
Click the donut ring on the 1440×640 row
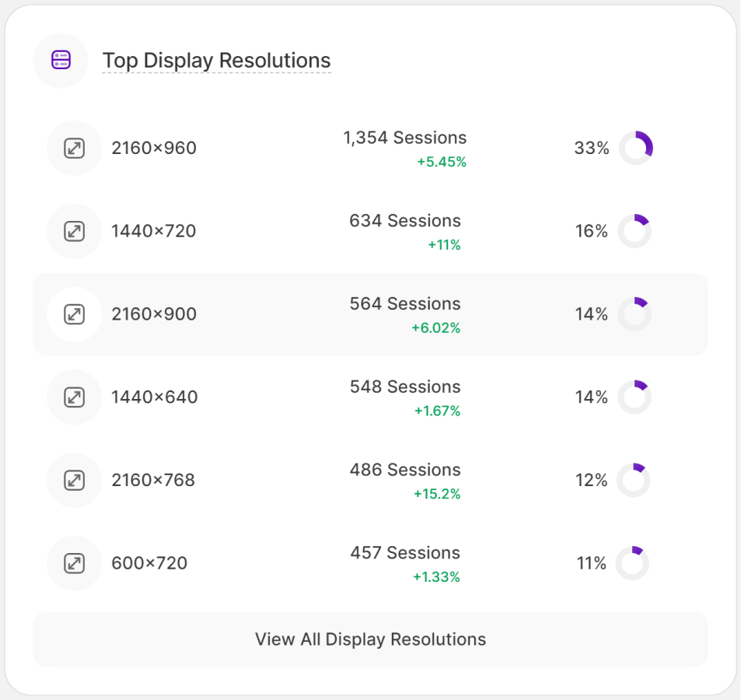[634, 397]
